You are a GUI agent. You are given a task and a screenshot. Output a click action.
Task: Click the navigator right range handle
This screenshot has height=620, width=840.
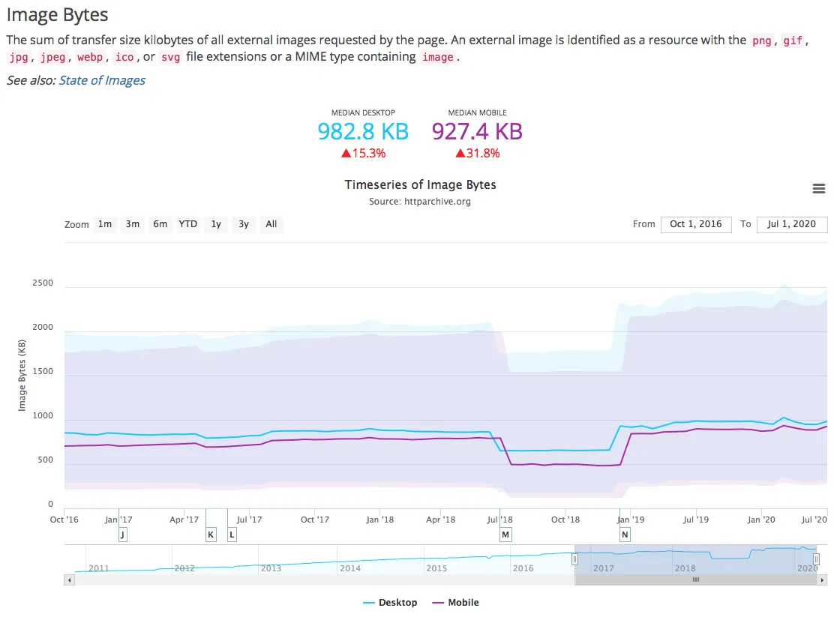[816, 559]
